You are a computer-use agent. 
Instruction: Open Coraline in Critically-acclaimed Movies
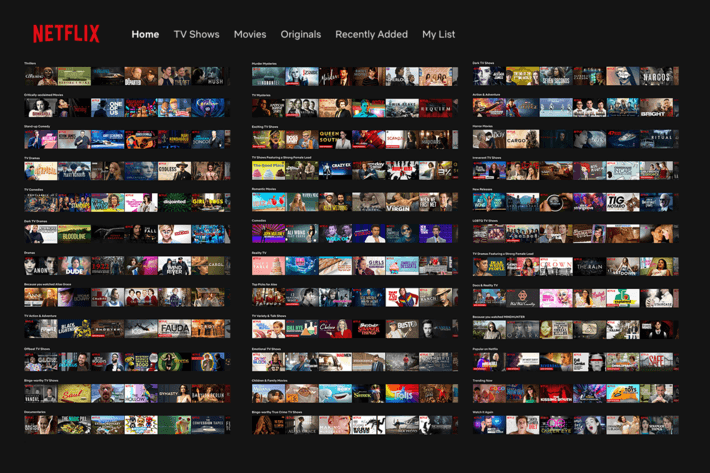[208, 108]
